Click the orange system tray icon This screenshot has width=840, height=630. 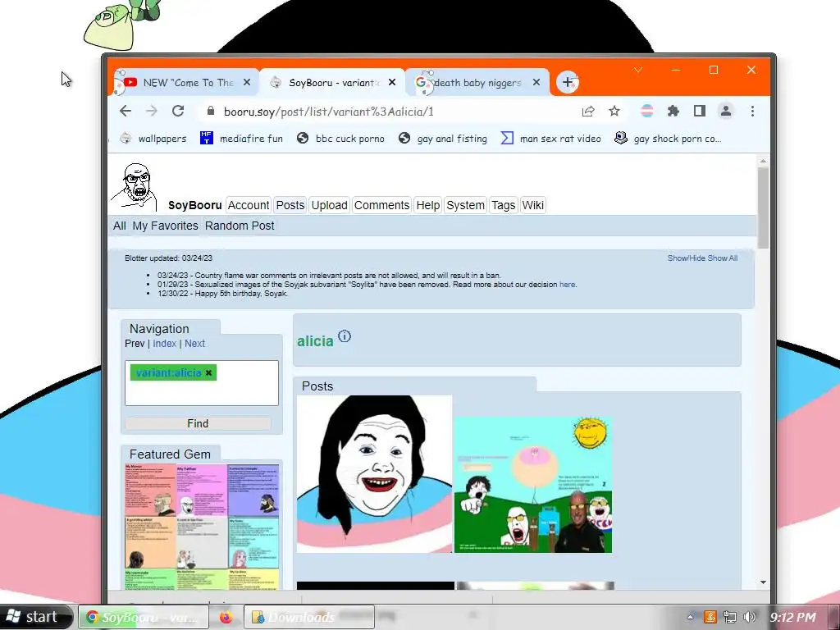point(710,617)
